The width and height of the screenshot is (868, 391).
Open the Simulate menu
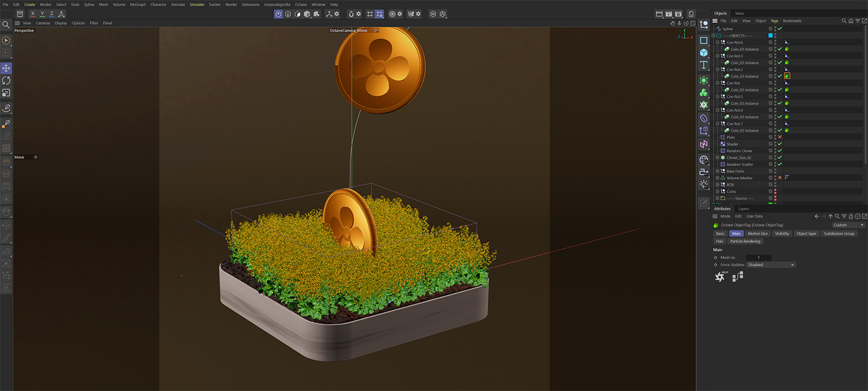[x=197, y=4]
